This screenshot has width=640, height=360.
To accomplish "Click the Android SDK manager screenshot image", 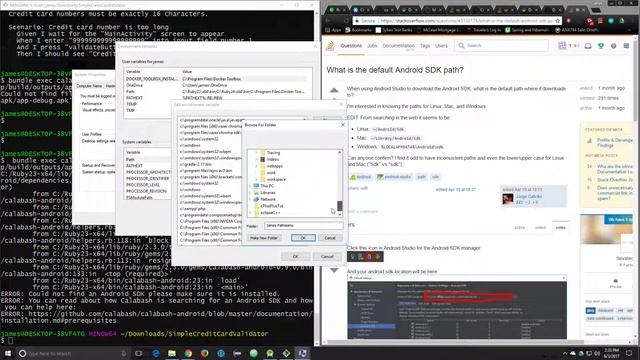I will [457, 306].
